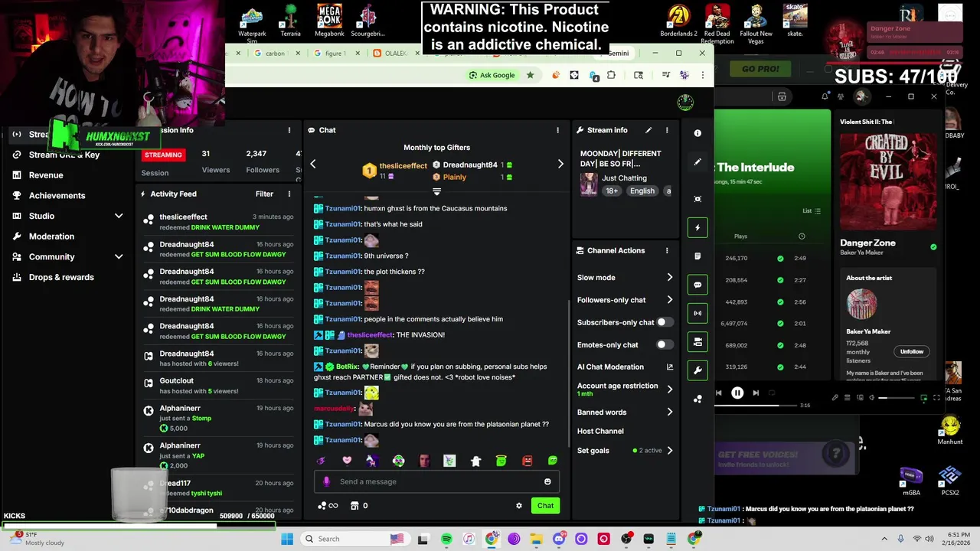Open AI Chat Moderation external link icon
The height and width of the screenshot is (551, 980).
tap(670, 367)
